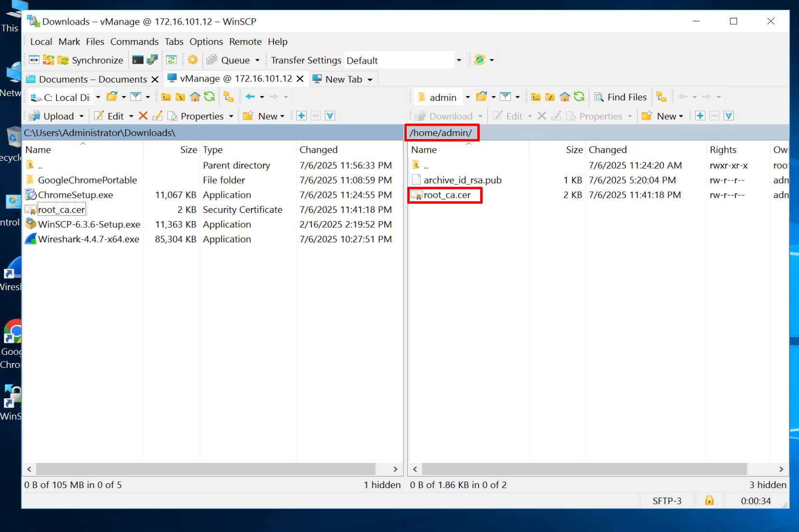Expand the remote admin directory dropdown
Viewport: 799px width, 532px height.
(467, 97)
